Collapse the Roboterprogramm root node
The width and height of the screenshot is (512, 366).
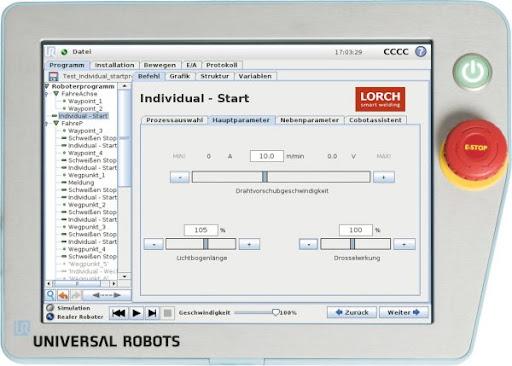tap(47, 86)
